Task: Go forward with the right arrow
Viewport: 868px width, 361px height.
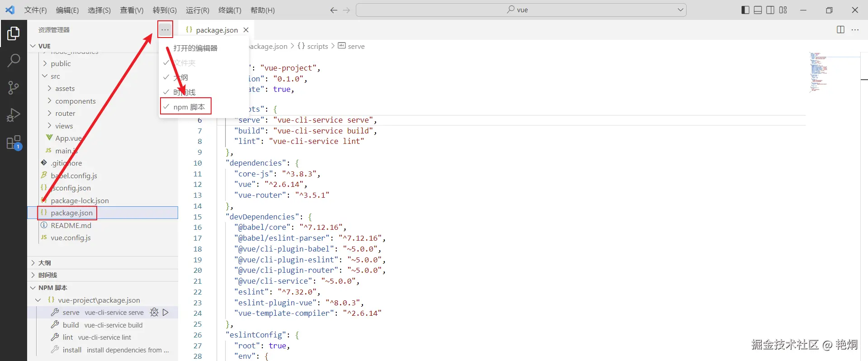Action: click(x=346, y=10)
